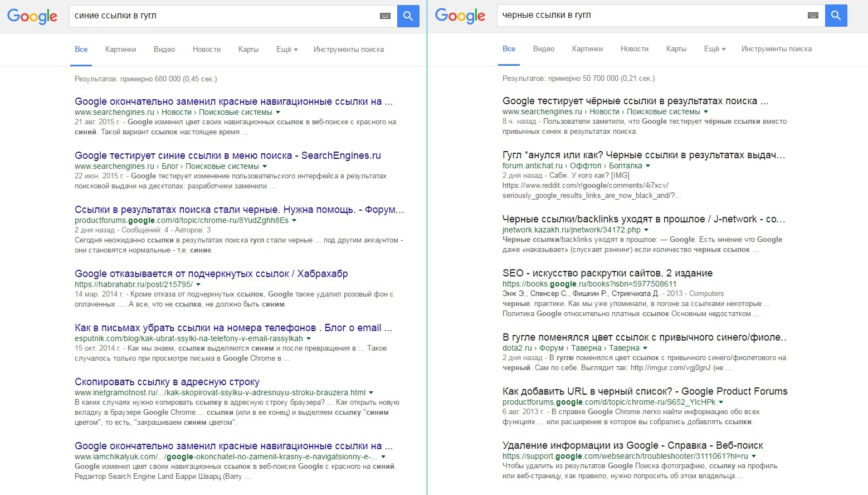Expand the arrow after dota2.ru › Форум › Таверна

point(645,348)
